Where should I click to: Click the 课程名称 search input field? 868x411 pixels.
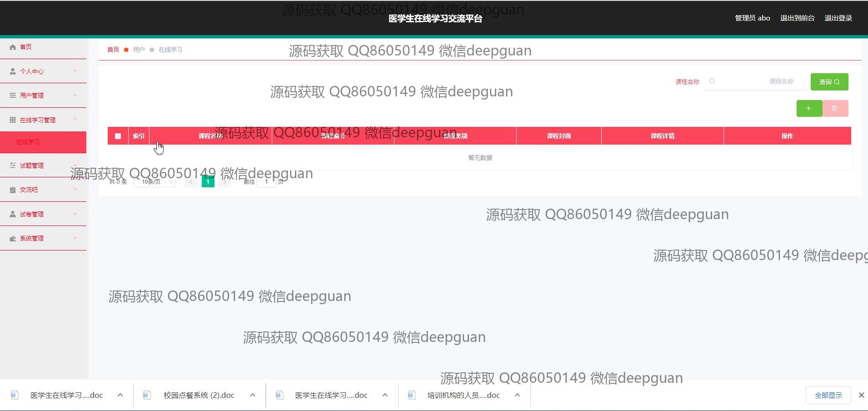pyautogui.click(x=755, y=82)
